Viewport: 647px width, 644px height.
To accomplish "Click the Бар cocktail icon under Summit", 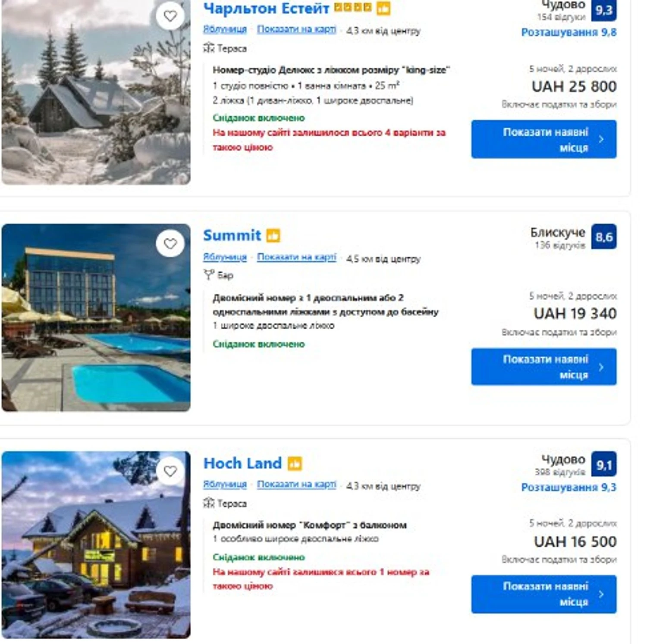I will coord(209,275).
